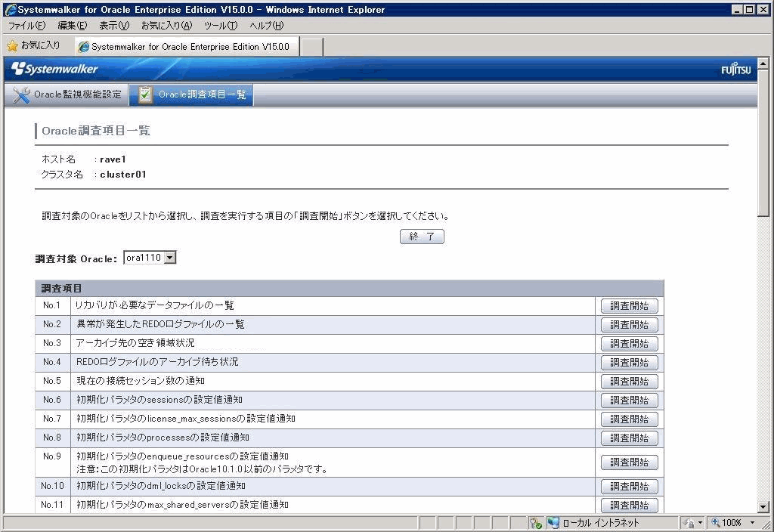Click row text 異常が発生したREDOログファイルの一覧

click(160, 324)
